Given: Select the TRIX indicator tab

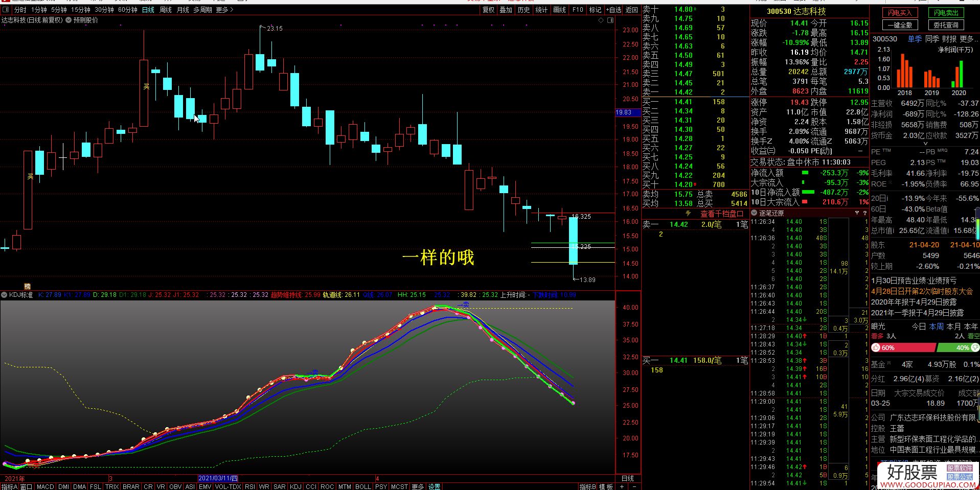Looking at the screenshot, I should (112, 486).
